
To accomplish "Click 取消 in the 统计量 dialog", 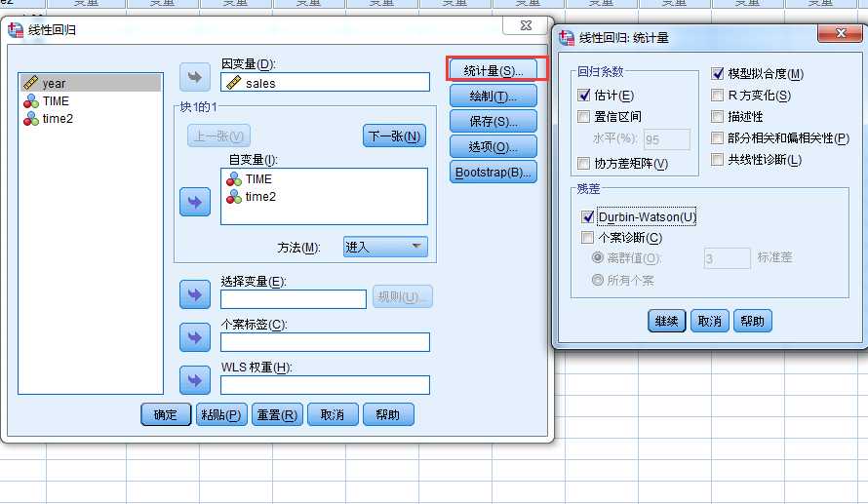I will [x=710, y=321].
